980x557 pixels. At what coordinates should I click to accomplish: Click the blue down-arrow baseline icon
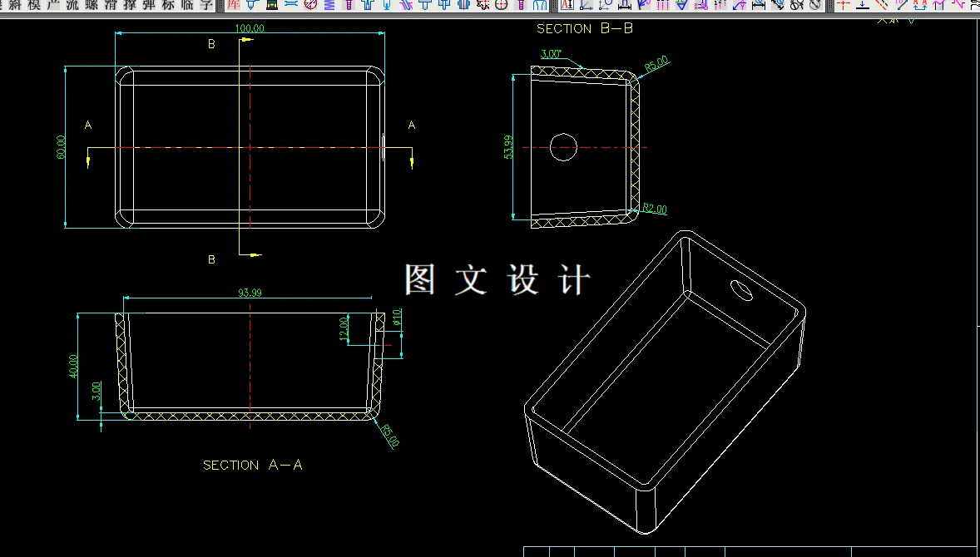(863, 4)
